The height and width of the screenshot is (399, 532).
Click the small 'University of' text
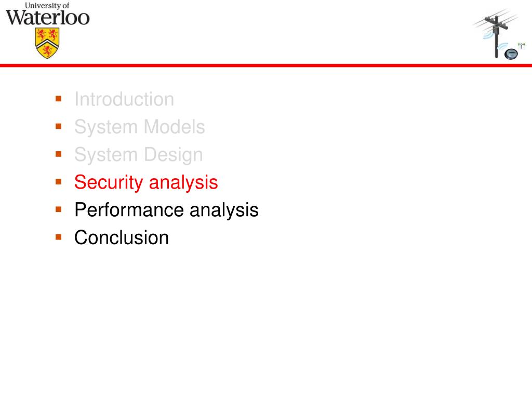[47, 5]
